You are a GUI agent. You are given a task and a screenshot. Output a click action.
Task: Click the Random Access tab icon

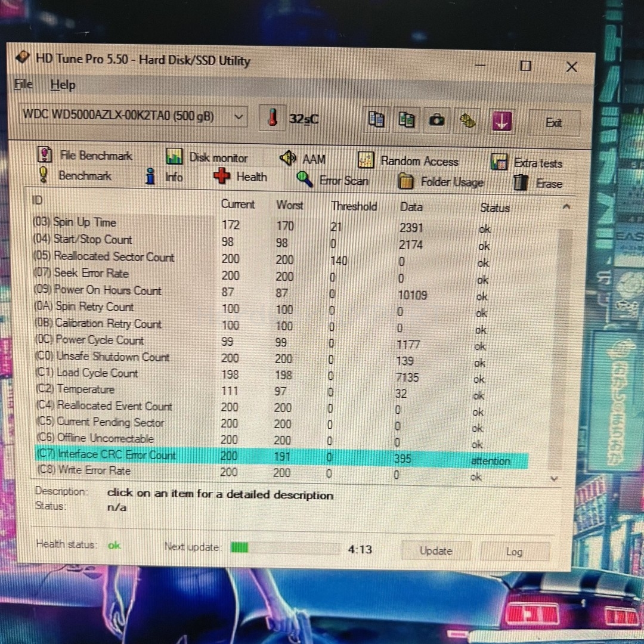[365, 160]
